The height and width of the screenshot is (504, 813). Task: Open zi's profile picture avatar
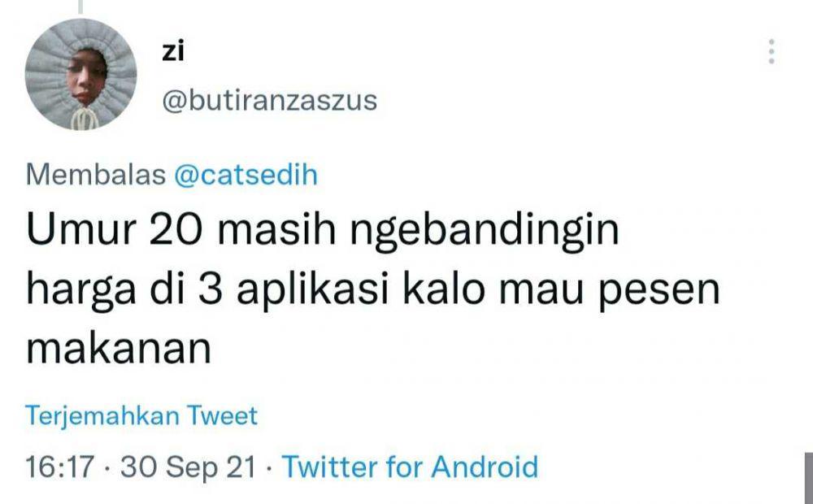[80, 74]
